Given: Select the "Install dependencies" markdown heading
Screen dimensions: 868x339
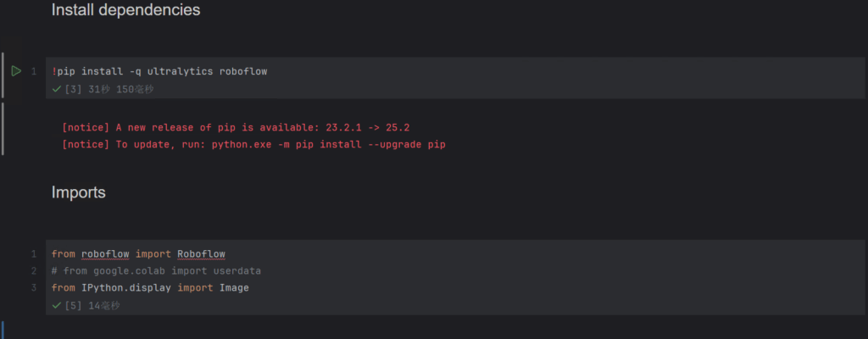Looking at the screenshot, I should pos(125,10).
